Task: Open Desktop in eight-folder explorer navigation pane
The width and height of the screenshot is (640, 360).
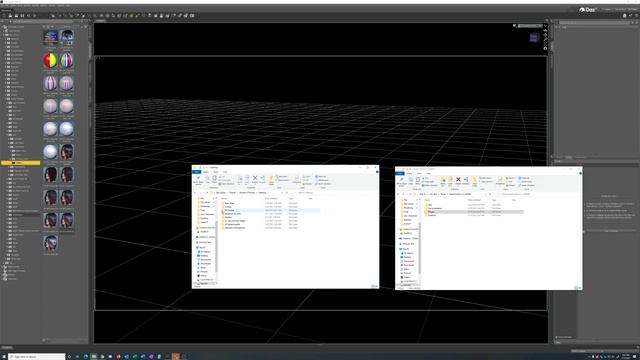Action: tap(203, 256)
